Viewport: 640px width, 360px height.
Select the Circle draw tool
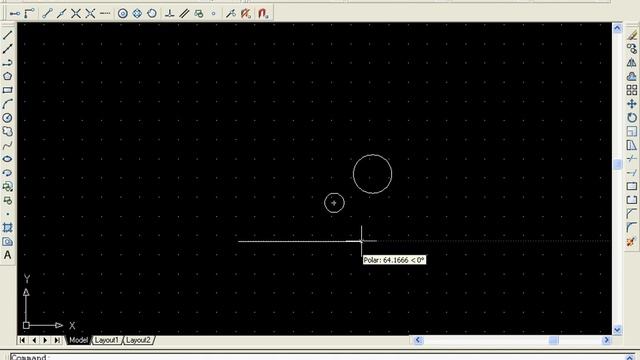point(7,118)
